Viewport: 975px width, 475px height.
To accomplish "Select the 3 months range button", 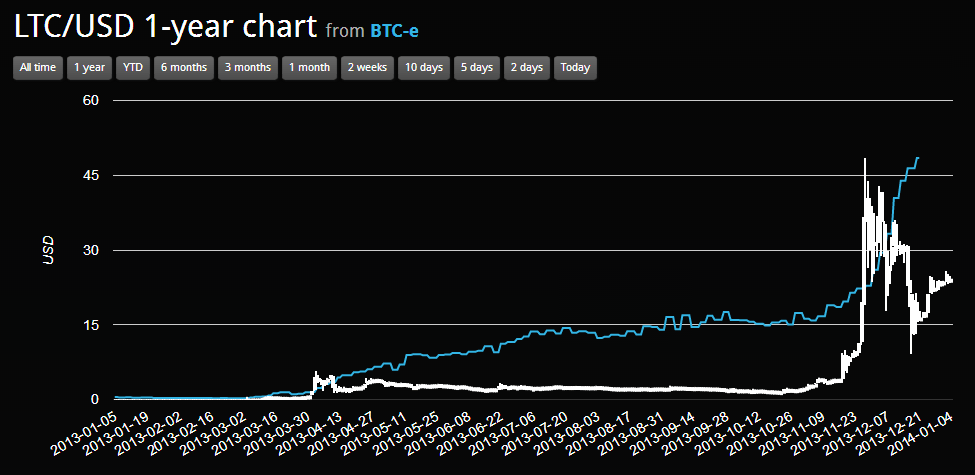I will click(x=248, y=68).
